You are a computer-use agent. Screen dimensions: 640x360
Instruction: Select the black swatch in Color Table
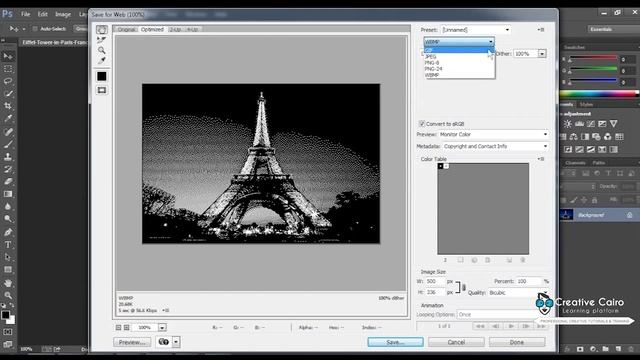tap(440, 166)
